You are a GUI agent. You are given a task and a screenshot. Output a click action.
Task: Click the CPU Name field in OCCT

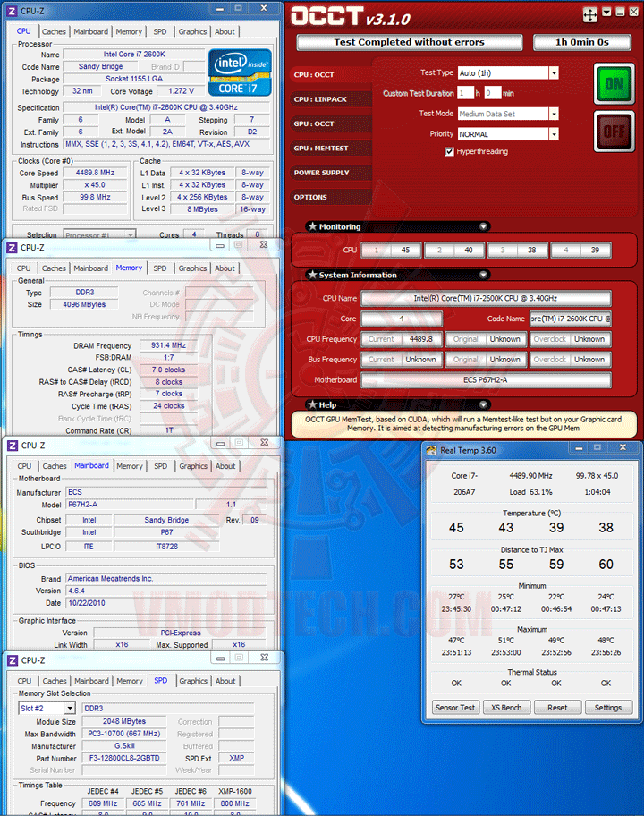click(486, 298)
